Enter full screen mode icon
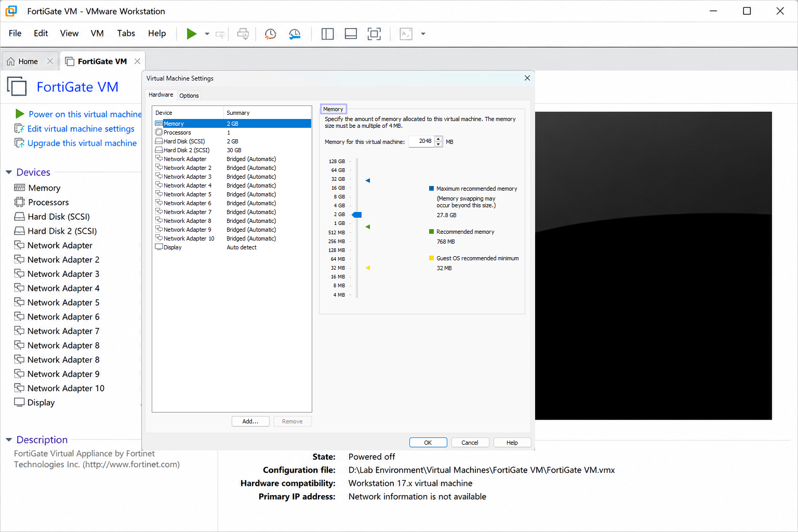 374,34
